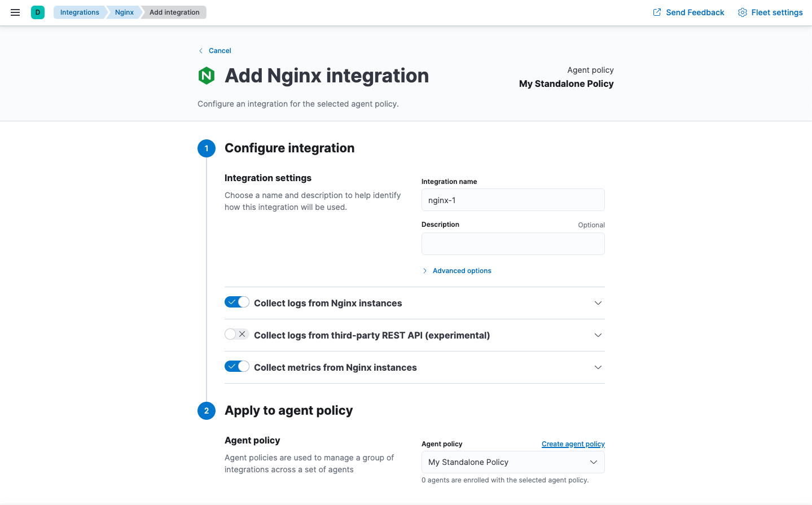Screen dimensions: 812x505
Task: Click the step 2 circle indicator
Action: (x=206, y=411)
